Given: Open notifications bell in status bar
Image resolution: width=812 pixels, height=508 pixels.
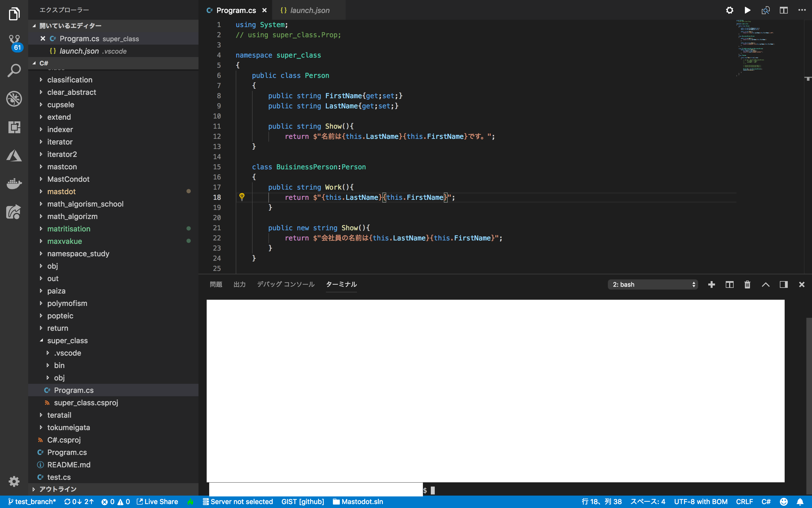Looking at the screenshot, I should click(x=800, y=502).
